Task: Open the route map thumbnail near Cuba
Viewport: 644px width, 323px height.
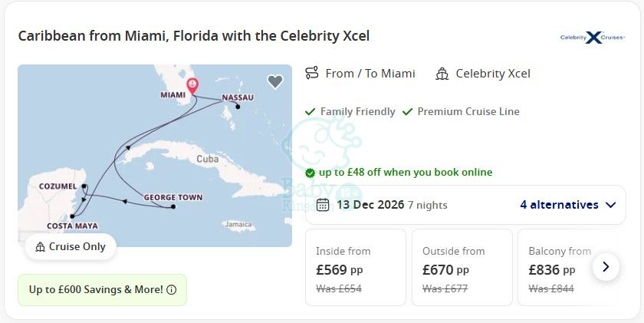Action: (x=155, y=156)
